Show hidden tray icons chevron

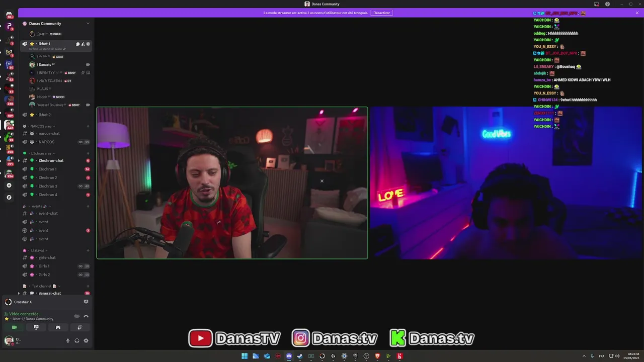[584, 356]
